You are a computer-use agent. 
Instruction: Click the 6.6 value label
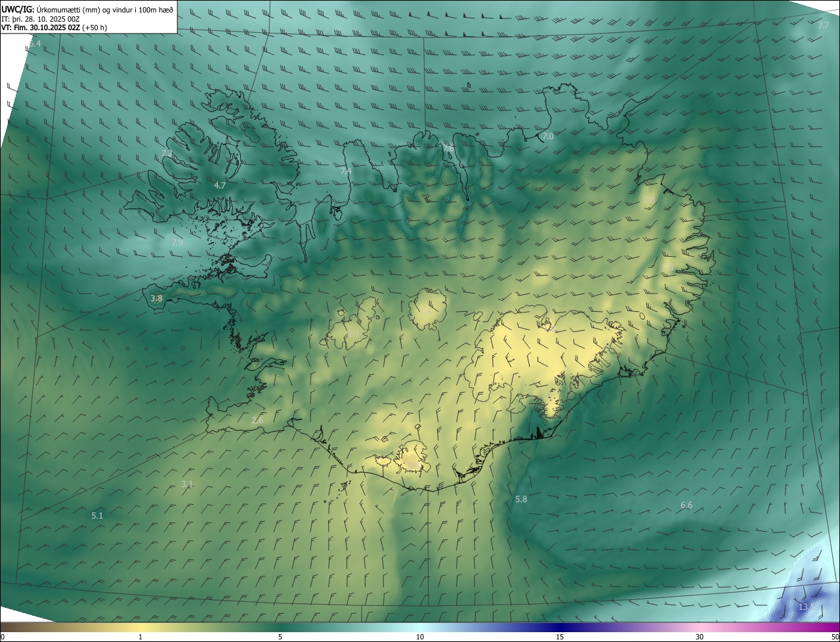pyautogui.click(x=686, y=505)
